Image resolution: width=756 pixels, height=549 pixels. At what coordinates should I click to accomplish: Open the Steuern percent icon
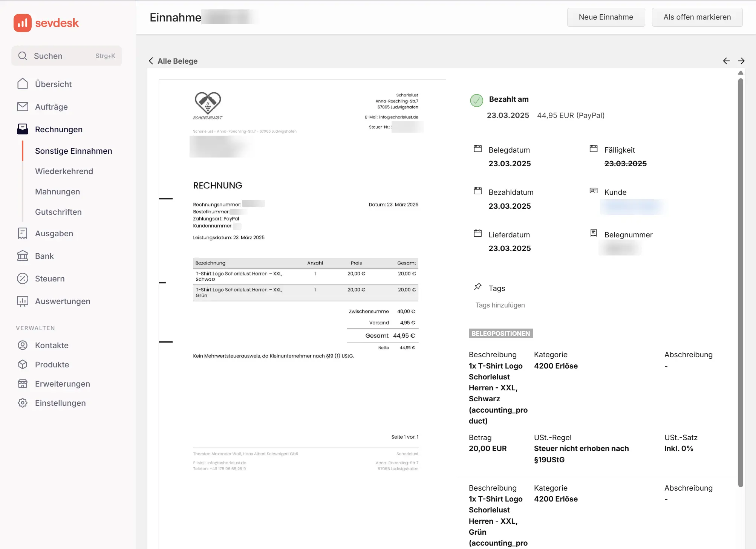point(23,278)
